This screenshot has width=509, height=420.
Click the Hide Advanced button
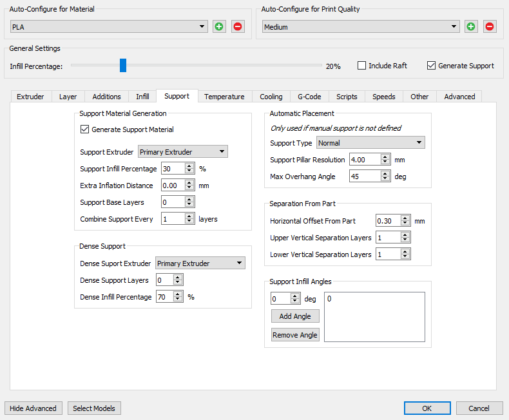click(33, 408)
